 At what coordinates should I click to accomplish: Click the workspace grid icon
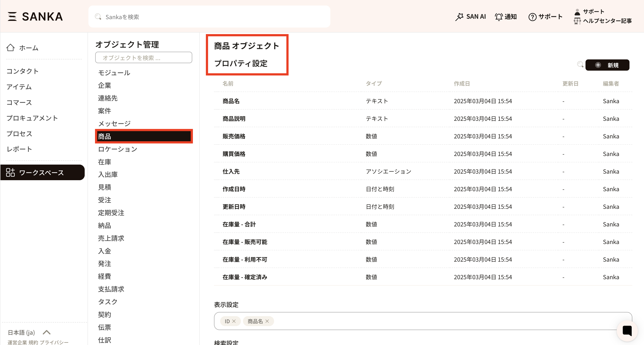(x=11, y=172)
